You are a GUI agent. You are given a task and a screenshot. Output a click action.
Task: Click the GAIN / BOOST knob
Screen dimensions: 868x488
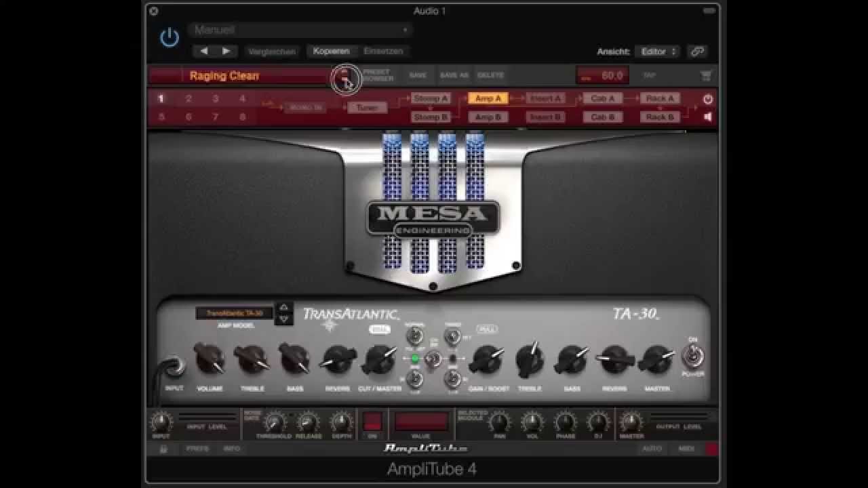tap(488, 360)
